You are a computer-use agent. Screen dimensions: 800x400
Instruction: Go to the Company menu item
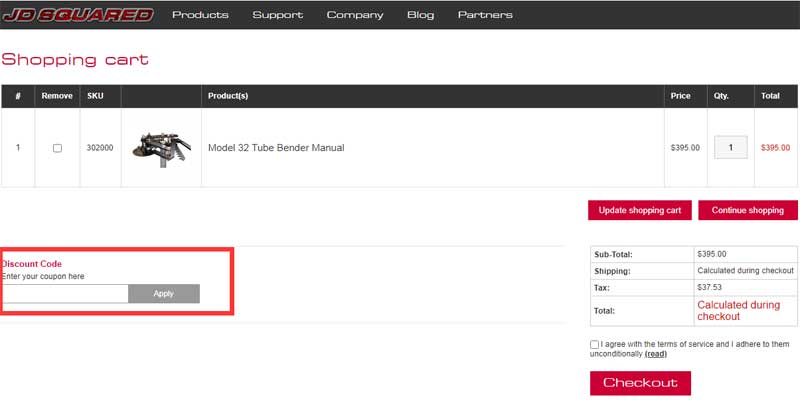coord(355,15)
